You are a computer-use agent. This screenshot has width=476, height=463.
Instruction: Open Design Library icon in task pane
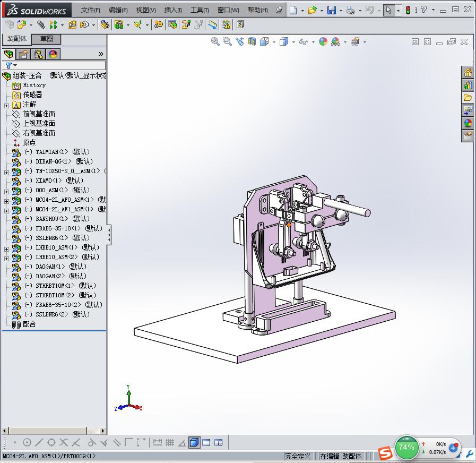coord(468,85)
